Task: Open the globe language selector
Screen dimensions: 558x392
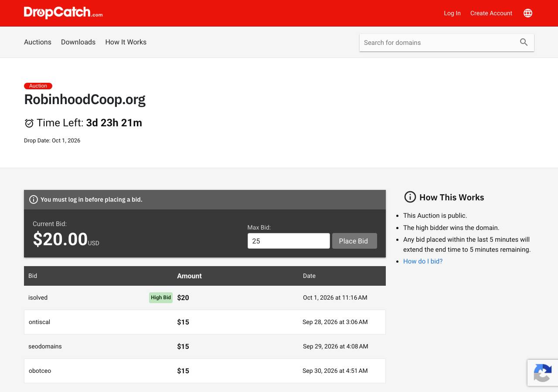Action: (x=528, y=13)
